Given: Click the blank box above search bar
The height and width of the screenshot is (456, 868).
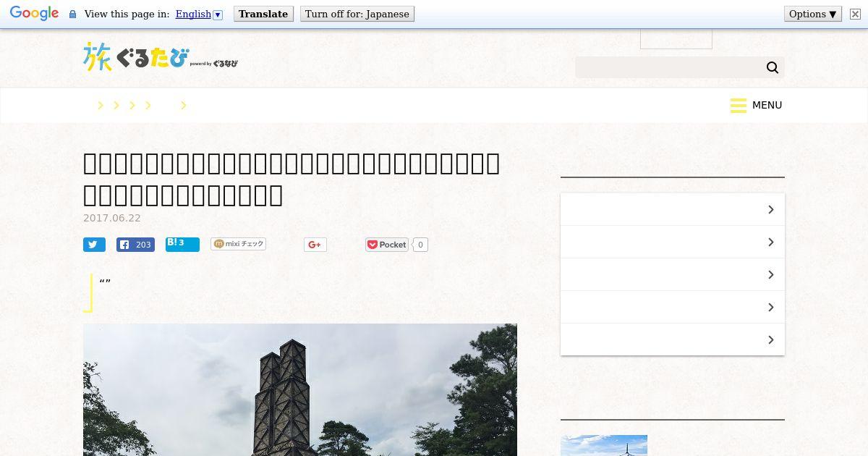Looking at the screenshot, I should 676,39.
